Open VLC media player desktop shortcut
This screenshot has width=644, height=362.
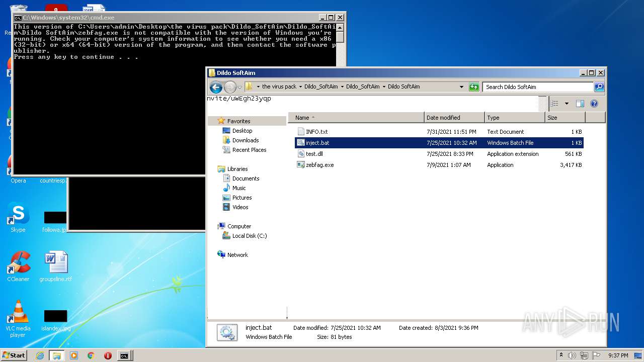pos(18,319)
